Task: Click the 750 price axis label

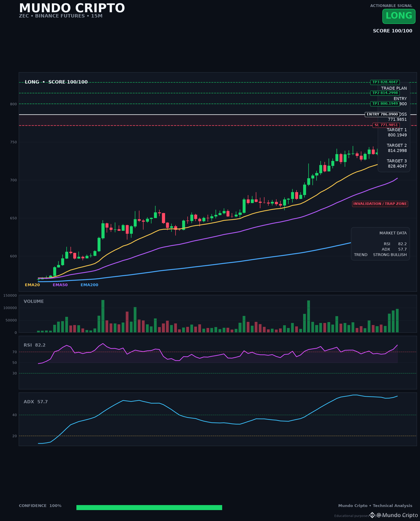Action: [14, 142]
